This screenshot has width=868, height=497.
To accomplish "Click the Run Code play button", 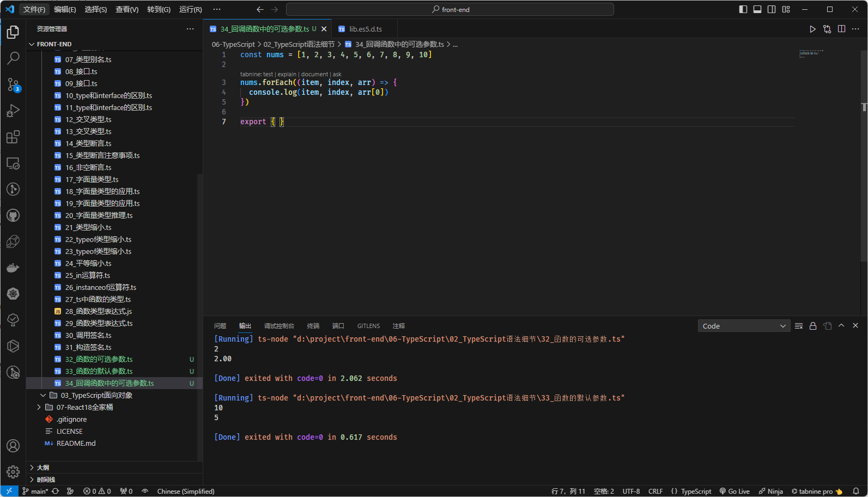I will pos(812,29).
